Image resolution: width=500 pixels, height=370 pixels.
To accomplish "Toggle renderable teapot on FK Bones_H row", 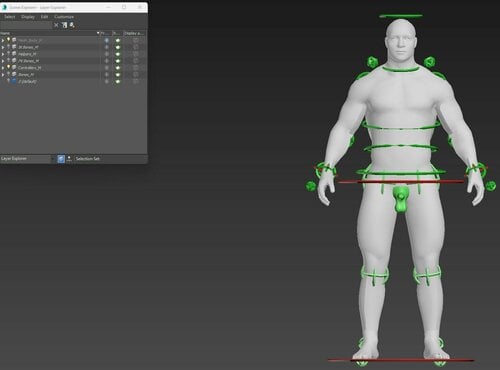I will pos(118,61).
